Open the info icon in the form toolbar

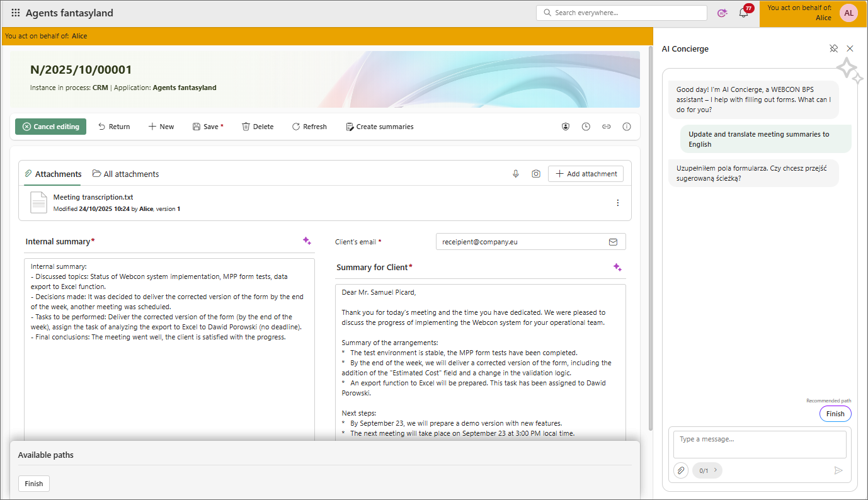pos(626,126)
